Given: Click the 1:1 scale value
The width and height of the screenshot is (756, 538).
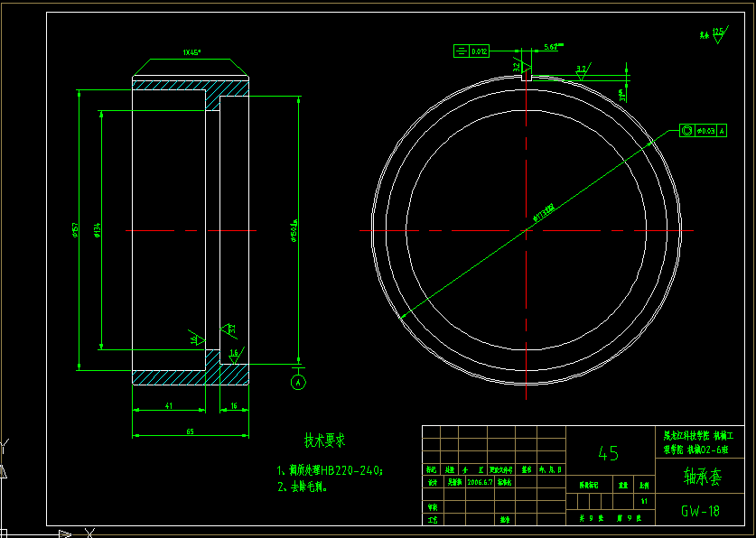Looking at the screenshot, I should (645, 501).
